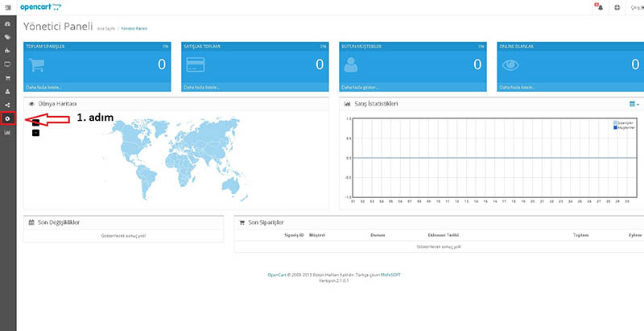Open the Customers person icon in sidebar
Viewport: 644px width, 331px height.
point(7,91)
